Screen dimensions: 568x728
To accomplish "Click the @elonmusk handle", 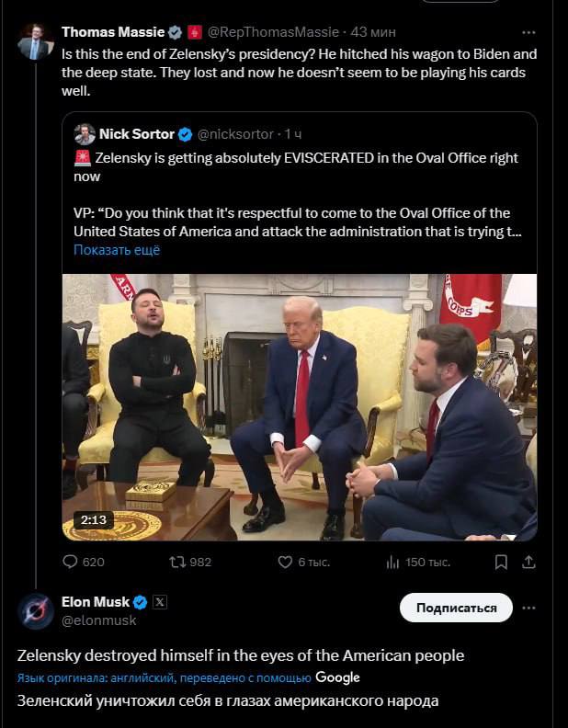I will [98, 620].
